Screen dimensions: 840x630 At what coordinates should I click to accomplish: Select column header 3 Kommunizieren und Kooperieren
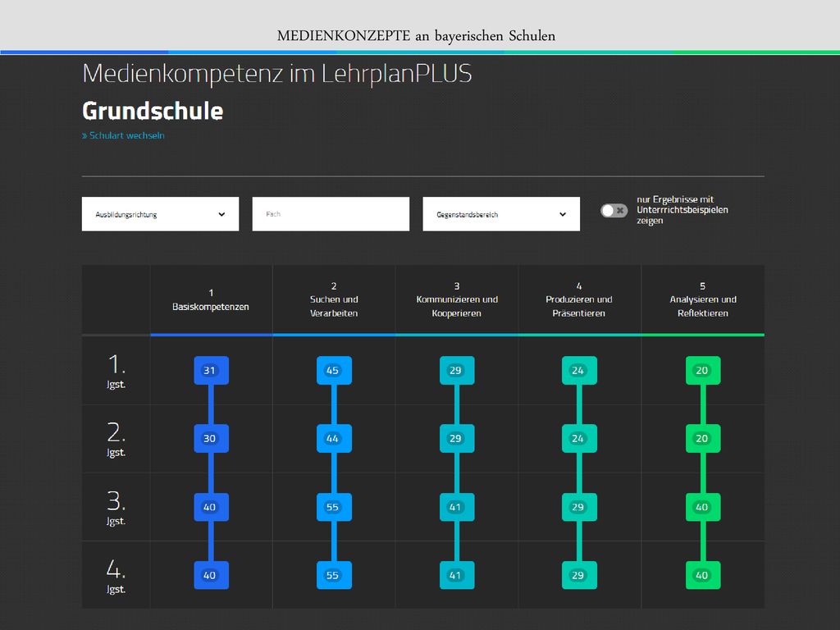click(457, 300)
